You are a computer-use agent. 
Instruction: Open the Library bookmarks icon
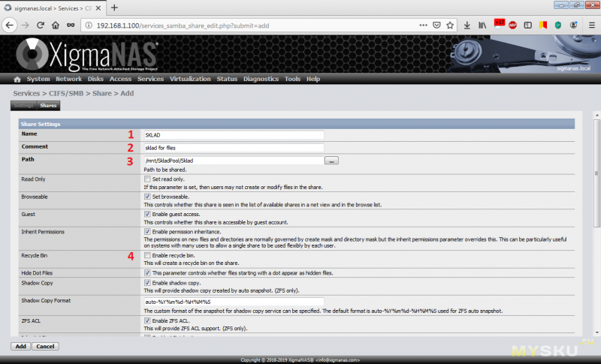tap(482, 26)
